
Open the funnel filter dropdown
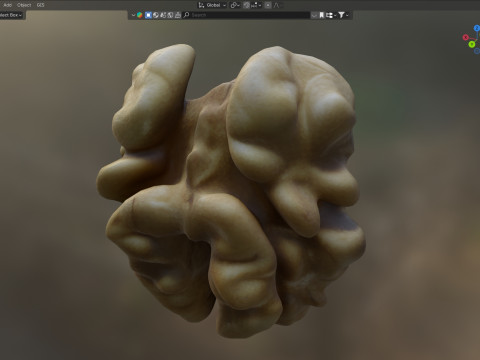pyautogui.click(x=343, y=15)
